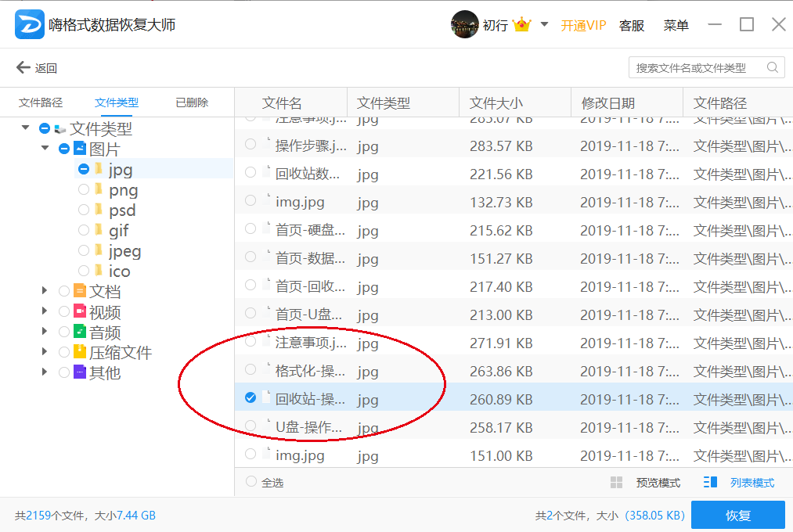This screenshot has width=793, height=532.
Task: Click the jpeg folder icon
Action: [x=99, y=250]
